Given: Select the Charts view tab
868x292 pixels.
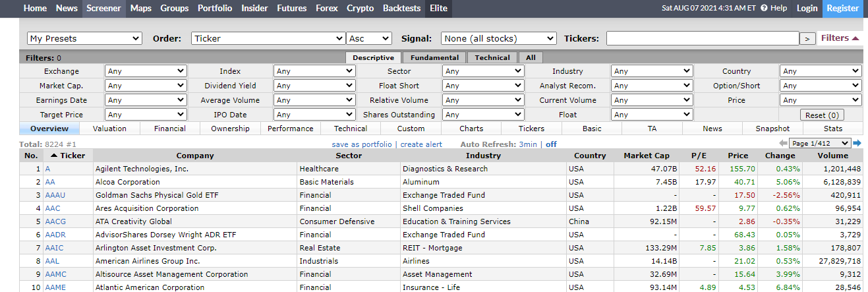Looking at the screenshot, I should (471, 129).
